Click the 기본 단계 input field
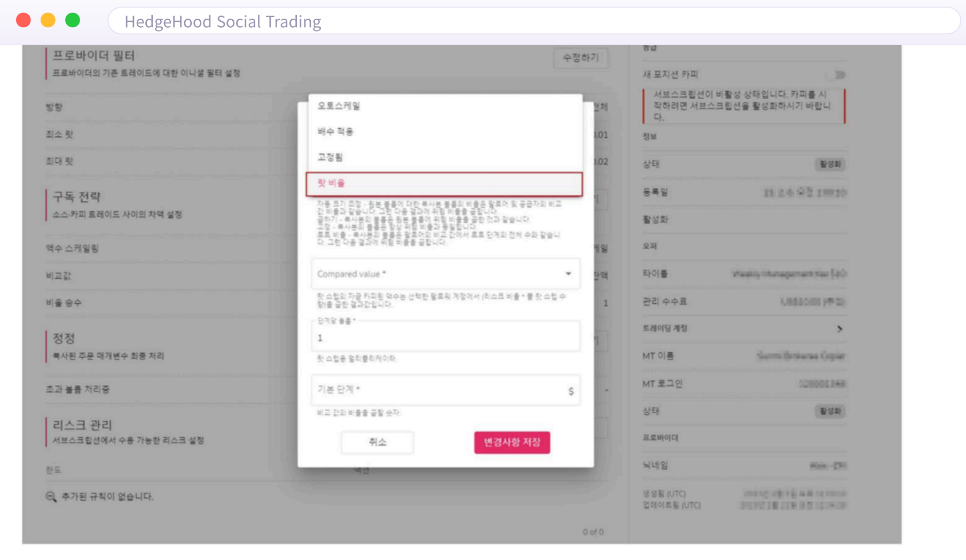This screenshot has height=560, width=966. click(x=445, y=390)
